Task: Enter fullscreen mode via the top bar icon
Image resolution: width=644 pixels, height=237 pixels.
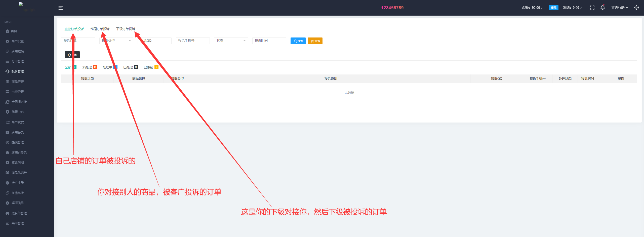Action: (592, 8)
